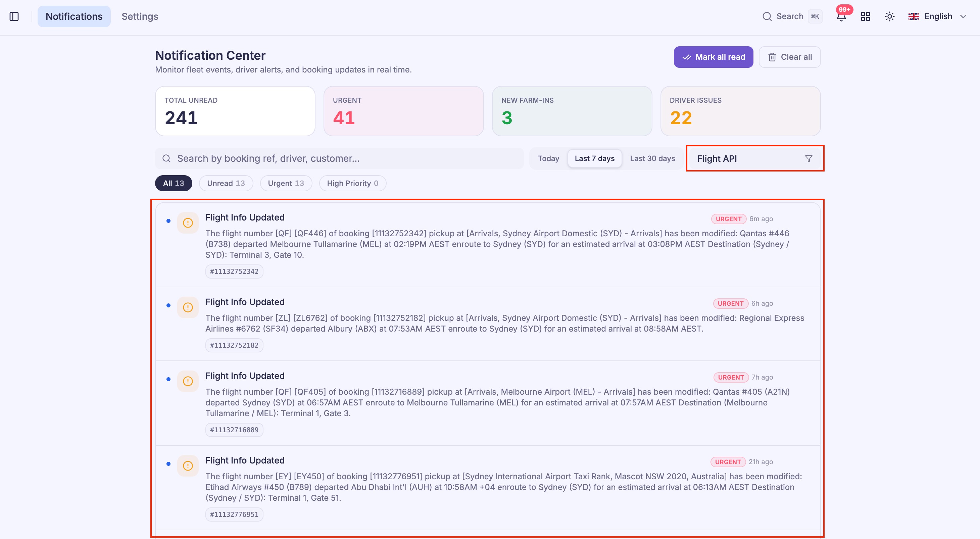
Task: Click the Clear all button
Action: 790,57
